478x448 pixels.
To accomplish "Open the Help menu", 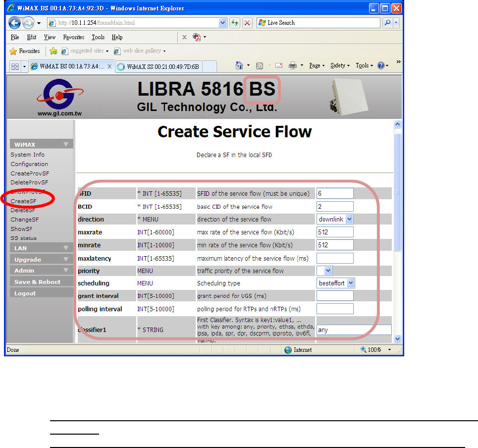I will point(117,37).
